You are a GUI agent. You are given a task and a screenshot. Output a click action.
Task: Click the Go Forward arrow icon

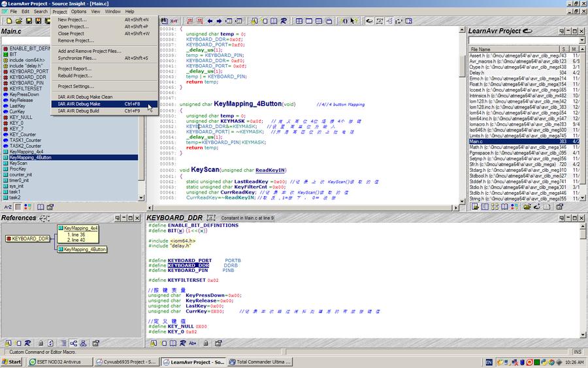219,21
